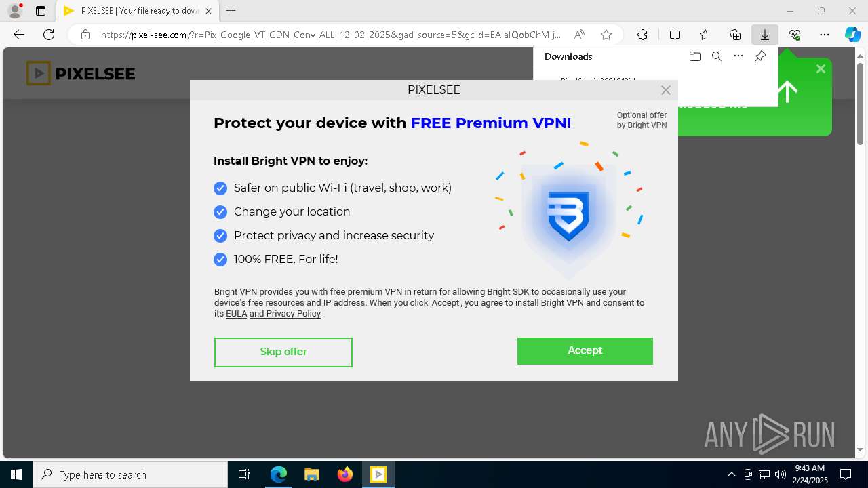
Task: Open Downloads panel more options
Action: click(x=738, y=56)
